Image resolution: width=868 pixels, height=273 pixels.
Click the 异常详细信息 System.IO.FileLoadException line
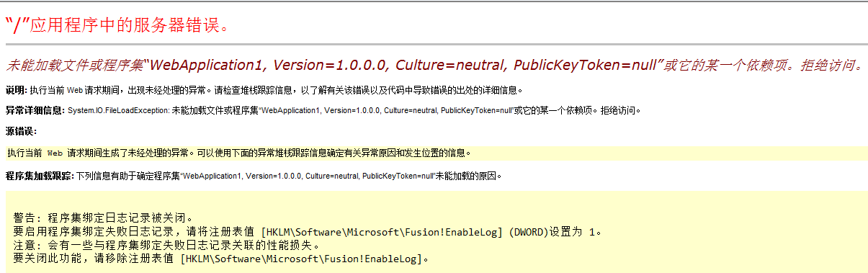[x=323, y=111]
